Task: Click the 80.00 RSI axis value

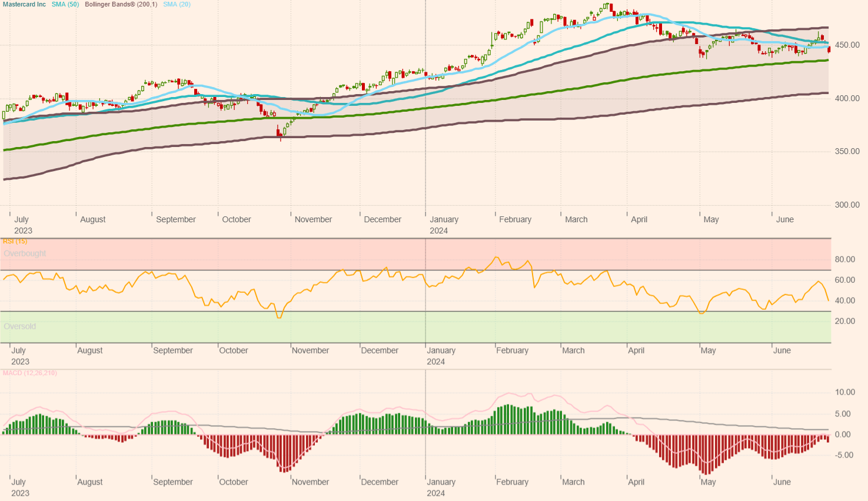Action: [x=845, y=259]
